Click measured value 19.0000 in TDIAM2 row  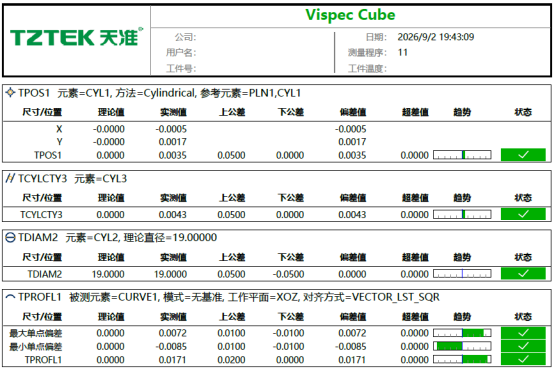(170, 274)
